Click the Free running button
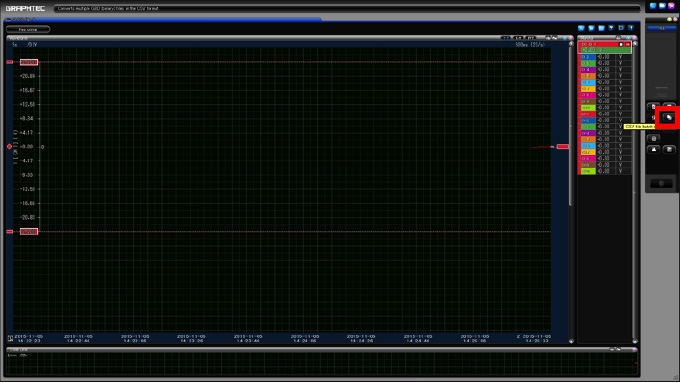The height and width of the screenshot is (383, 680). tap(28, 29)
